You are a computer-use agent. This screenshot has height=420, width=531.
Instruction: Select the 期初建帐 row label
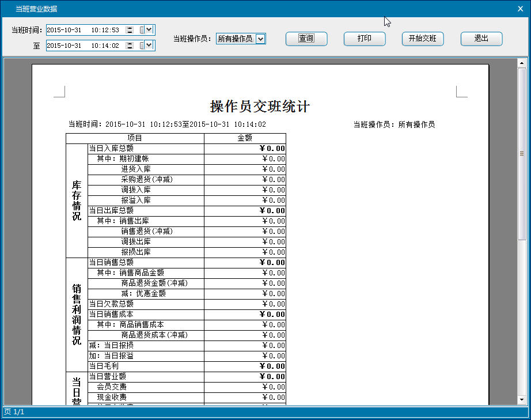click(x=134, y=159)
